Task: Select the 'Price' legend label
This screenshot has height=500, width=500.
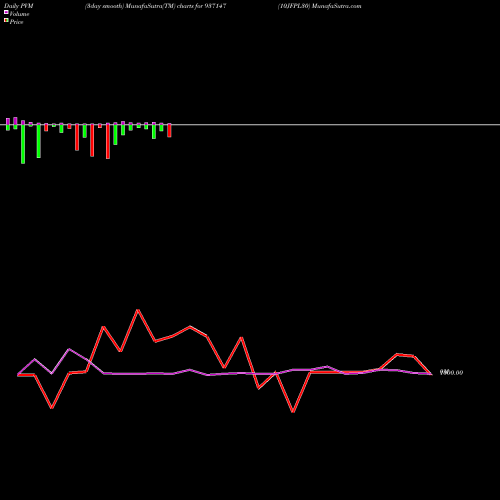Action: click(x=16, y=22)
